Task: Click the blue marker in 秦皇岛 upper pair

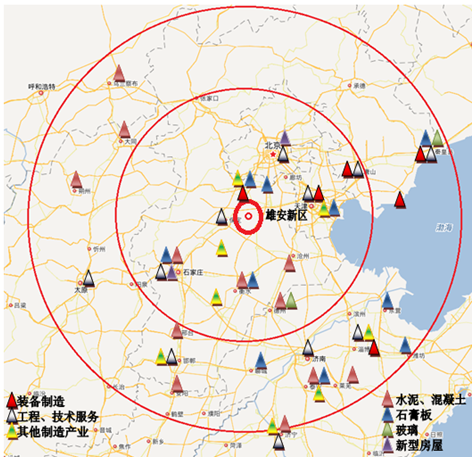Action: 426,138
